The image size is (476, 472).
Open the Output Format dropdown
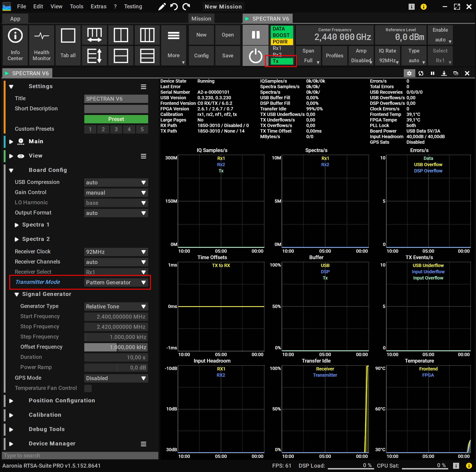point(116,213)
